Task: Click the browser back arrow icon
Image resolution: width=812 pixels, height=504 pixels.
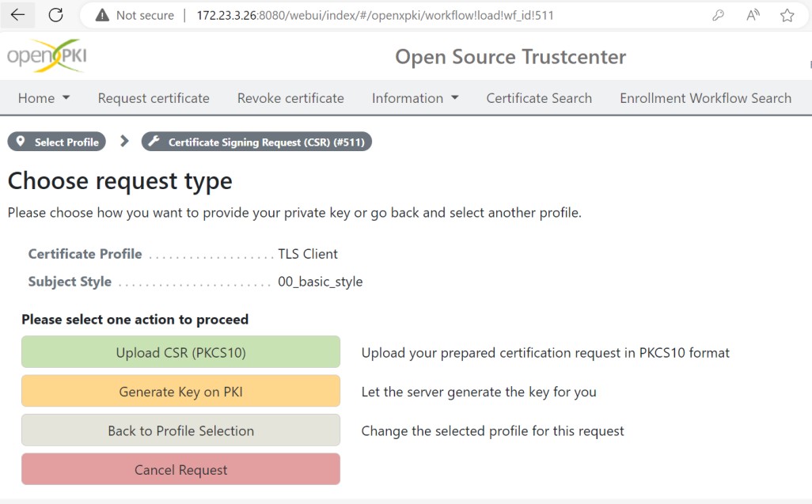Action: click(17, 15)
